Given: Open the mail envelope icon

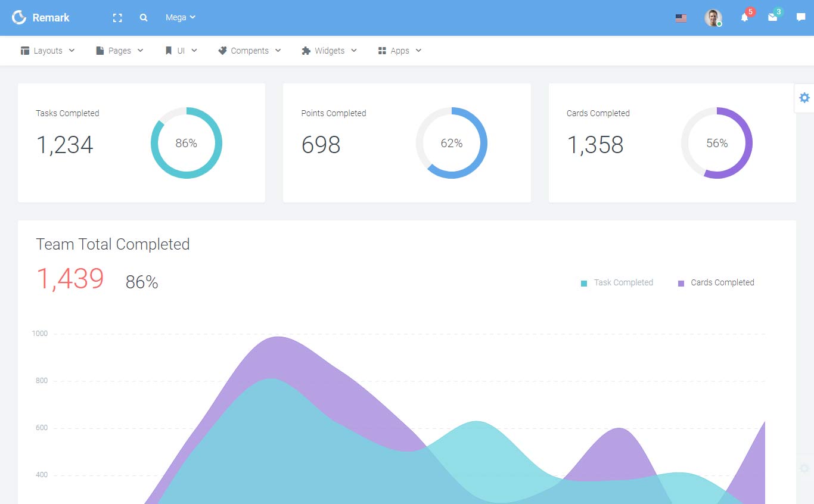Looking at the screenshot, I should point(772,18).
